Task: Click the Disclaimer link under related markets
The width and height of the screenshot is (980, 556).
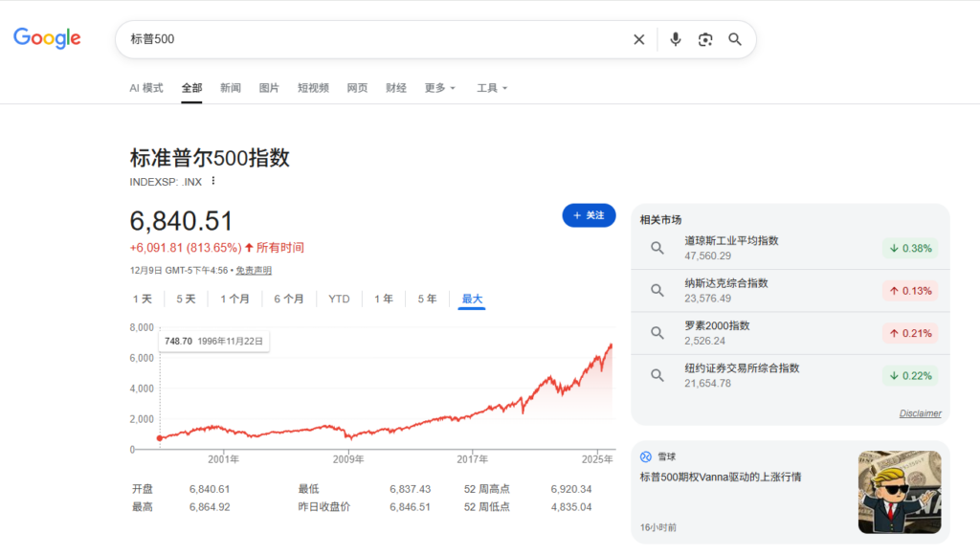Action: coord(920,413)
